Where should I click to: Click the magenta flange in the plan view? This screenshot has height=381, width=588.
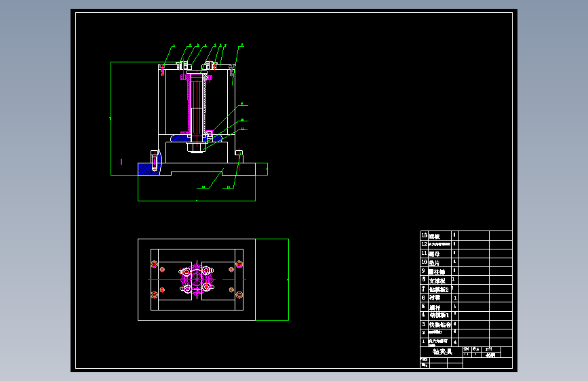pyautogui.click(x=197, y=280)
